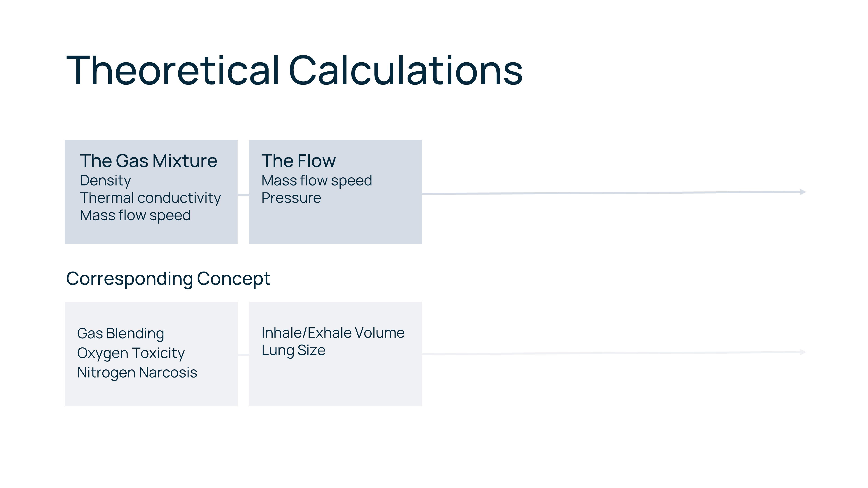Select the Pressure text line
Viewport: 868px width, 488px height.
291,198
